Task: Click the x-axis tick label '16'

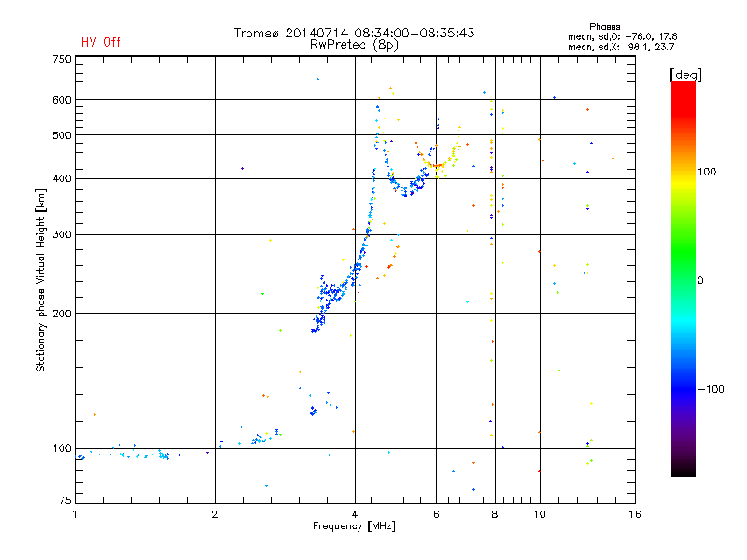Action: click(x=635, y=514)
